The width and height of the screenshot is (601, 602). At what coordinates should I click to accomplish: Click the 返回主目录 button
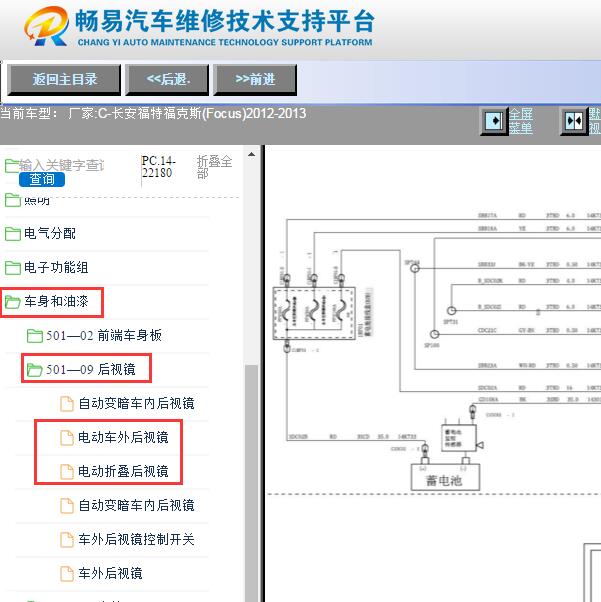click(x=64, y=80)
